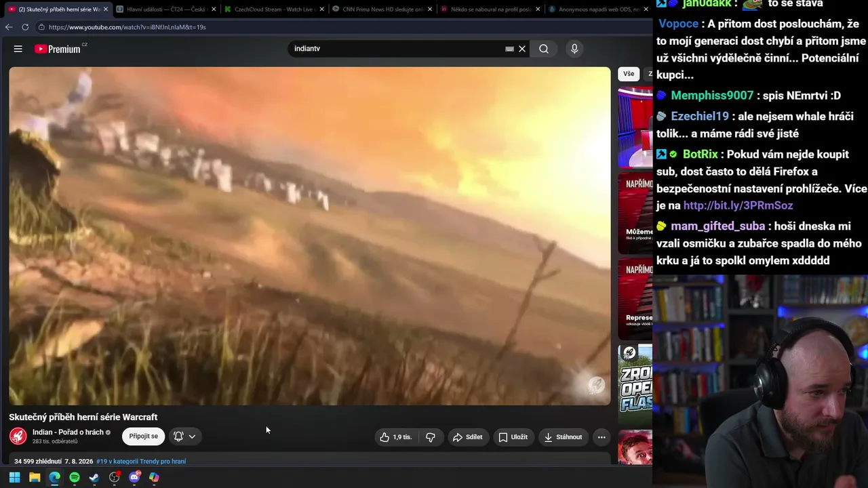Click the channel watermark in the video corner
This screenshot has height=488, width=868.
(595, 386)
